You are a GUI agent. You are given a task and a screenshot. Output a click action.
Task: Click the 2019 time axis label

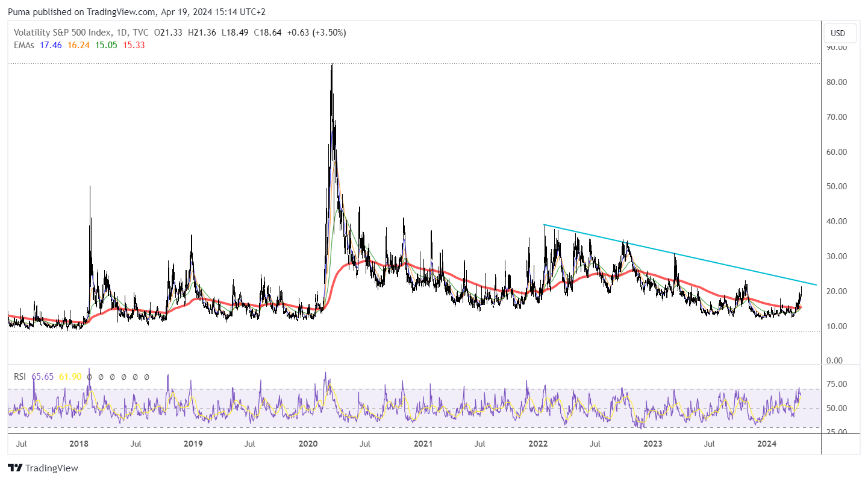193,444
